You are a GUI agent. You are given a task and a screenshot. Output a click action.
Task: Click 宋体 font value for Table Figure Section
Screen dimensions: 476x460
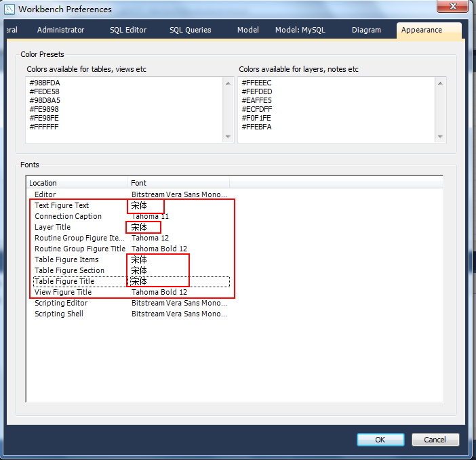pos(139,270)
